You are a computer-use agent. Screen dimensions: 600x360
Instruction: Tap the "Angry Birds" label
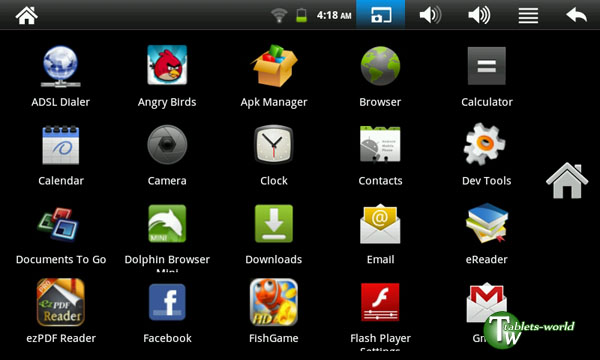pos(167,103)
